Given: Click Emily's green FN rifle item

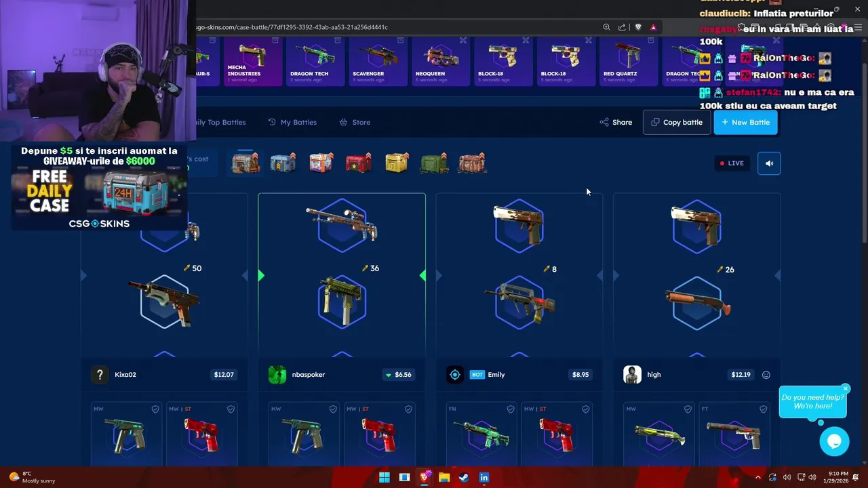Looking at the screenshot, I should click(481, 434).
